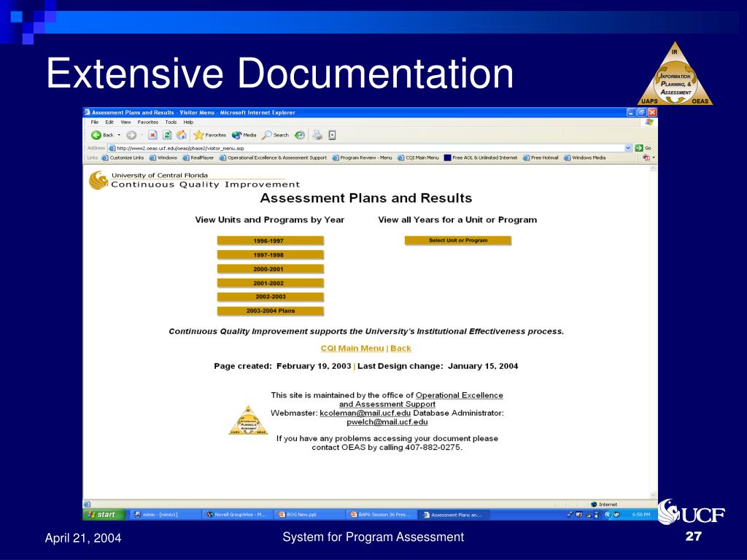Select the 2001-2002 year button

[270, 283]
